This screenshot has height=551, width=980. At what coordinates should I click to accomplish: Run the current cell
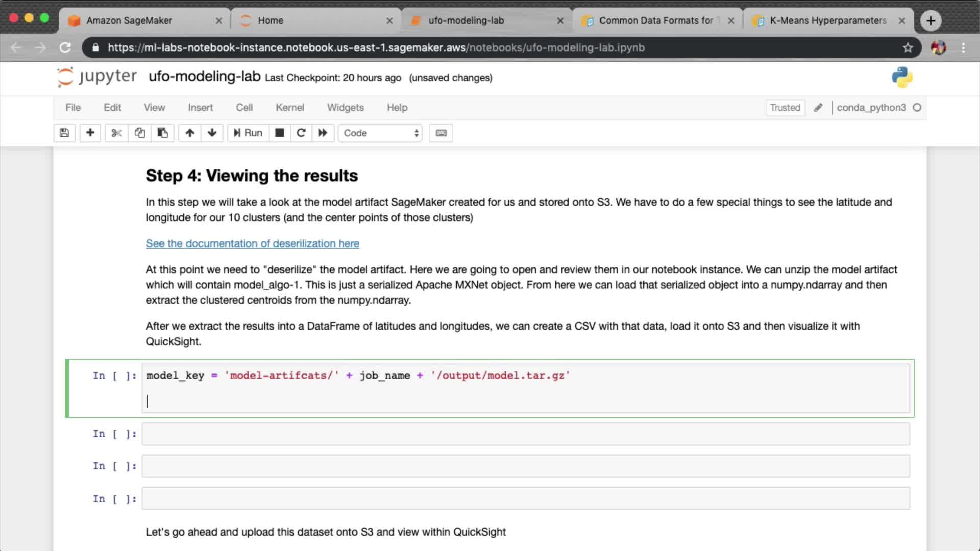click(248, 133)
